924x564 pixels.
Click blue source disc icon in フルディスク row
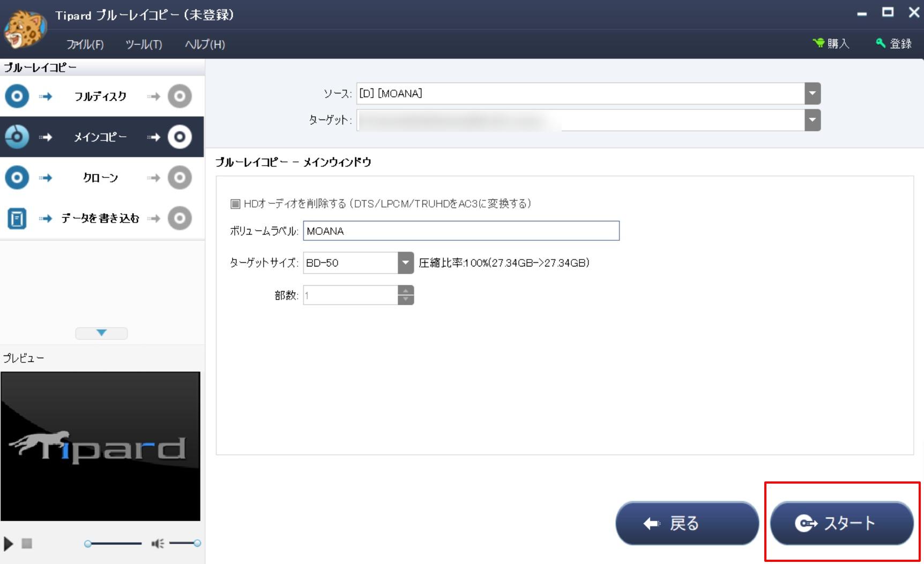tap(17, 97)
